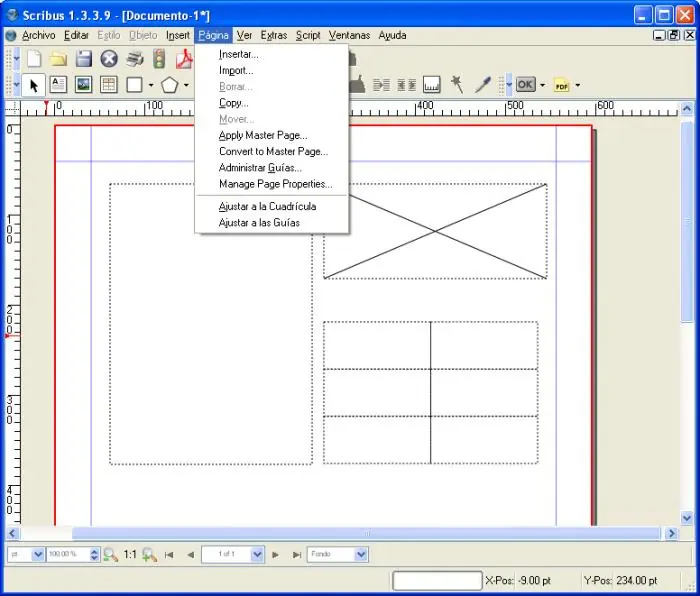Open a document using the folder icon

[58, 59]
